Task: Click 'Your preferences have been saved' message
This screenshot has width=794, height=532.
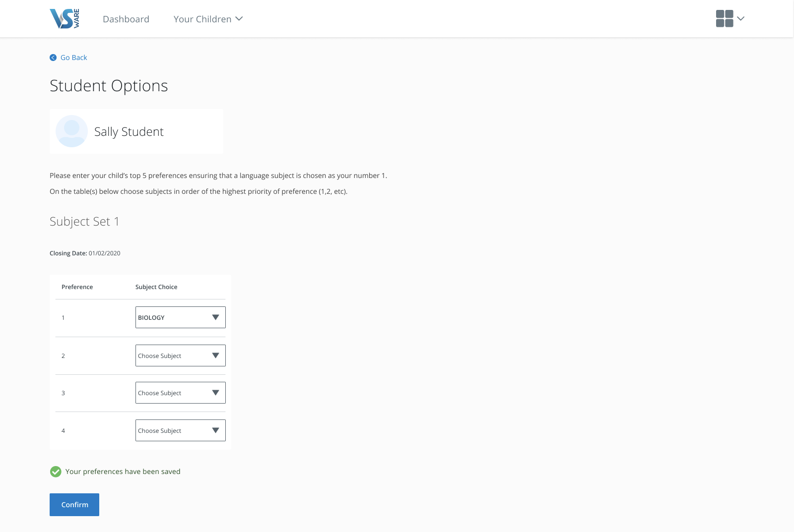Action: [123, 472]
